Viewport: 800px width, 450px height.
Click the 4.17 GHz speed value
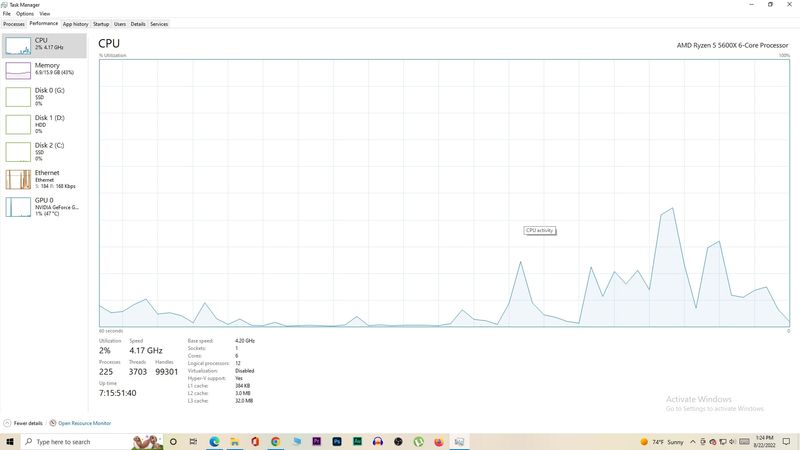pyautogui.click(x=146, y=351)
